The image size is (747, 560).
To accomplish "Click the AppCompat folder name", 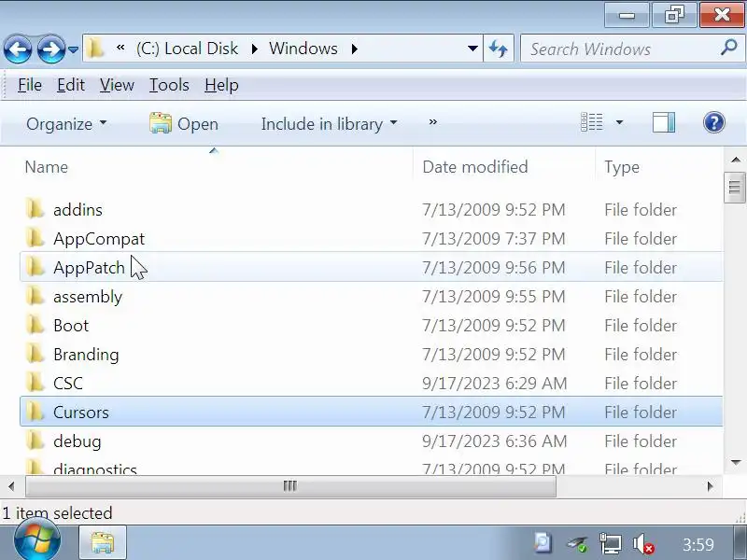I will point(99,239).
